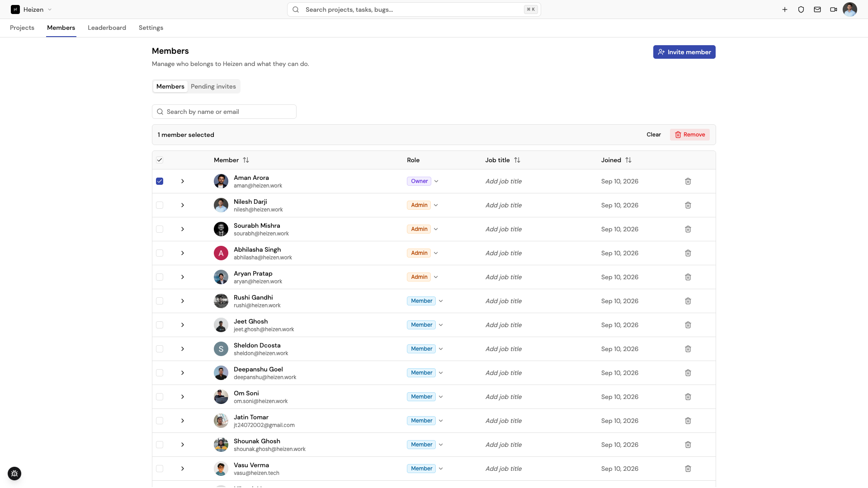This screenshot has width=868, height=488.
Task: Click trash icon for Rushi Gandhi
Action: pyautogui.click(x=688, y=301)
